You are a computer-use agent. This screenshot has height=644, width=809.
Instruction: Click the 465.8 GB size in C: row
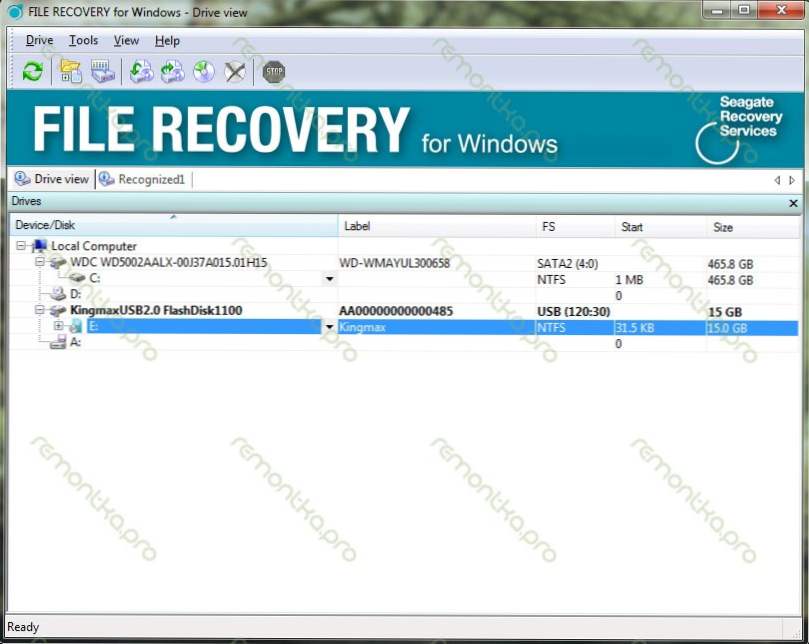[731, 280]
